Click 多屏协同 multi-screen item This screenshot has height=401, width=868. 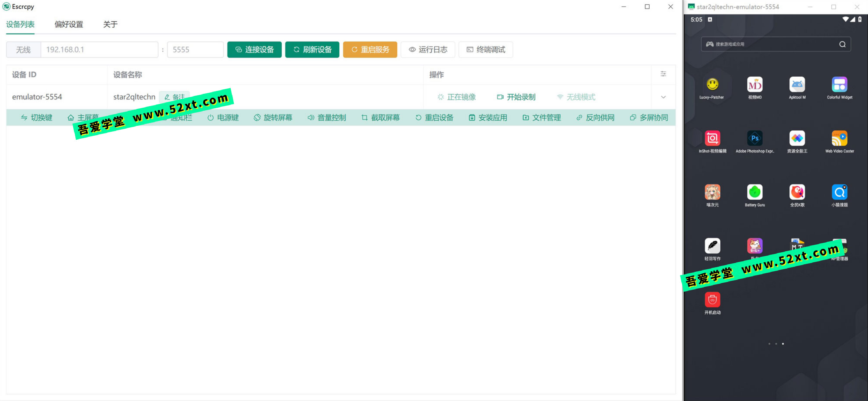click(649, 118)
